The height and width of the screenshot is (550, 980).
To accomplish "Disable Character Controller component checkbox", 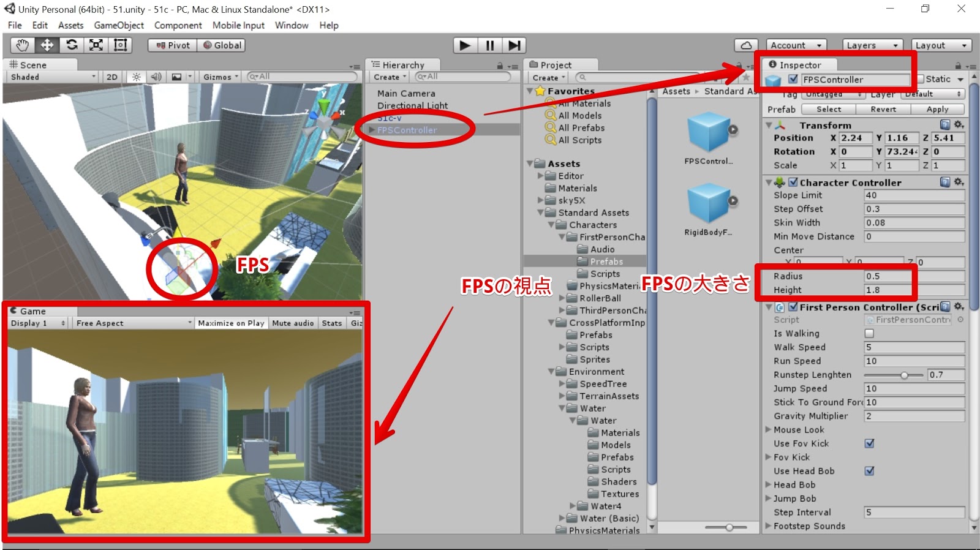I will click(793, 182).
